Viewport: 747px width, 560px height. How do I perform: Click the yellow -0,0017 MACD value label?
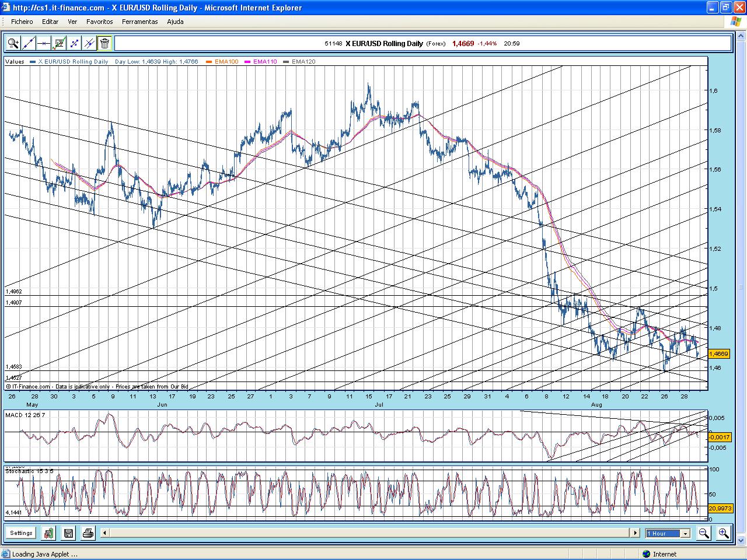(718, 437)
